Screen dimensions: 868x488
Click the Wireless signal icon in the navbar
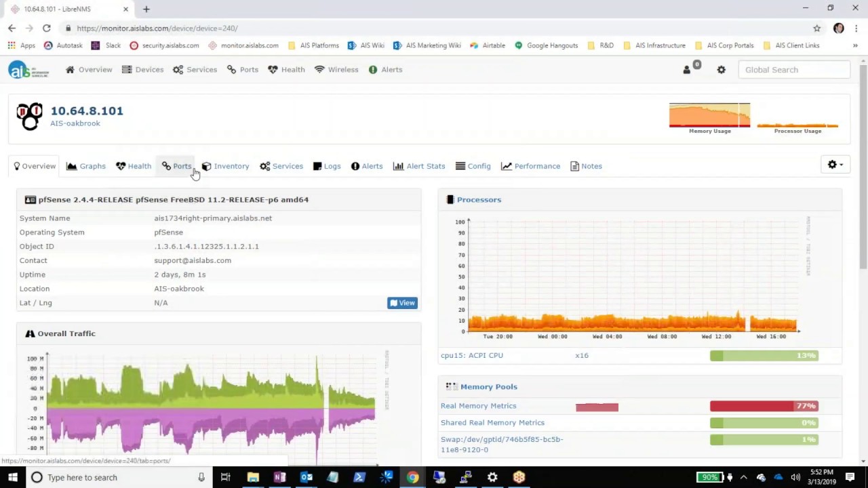coord(319,69)
